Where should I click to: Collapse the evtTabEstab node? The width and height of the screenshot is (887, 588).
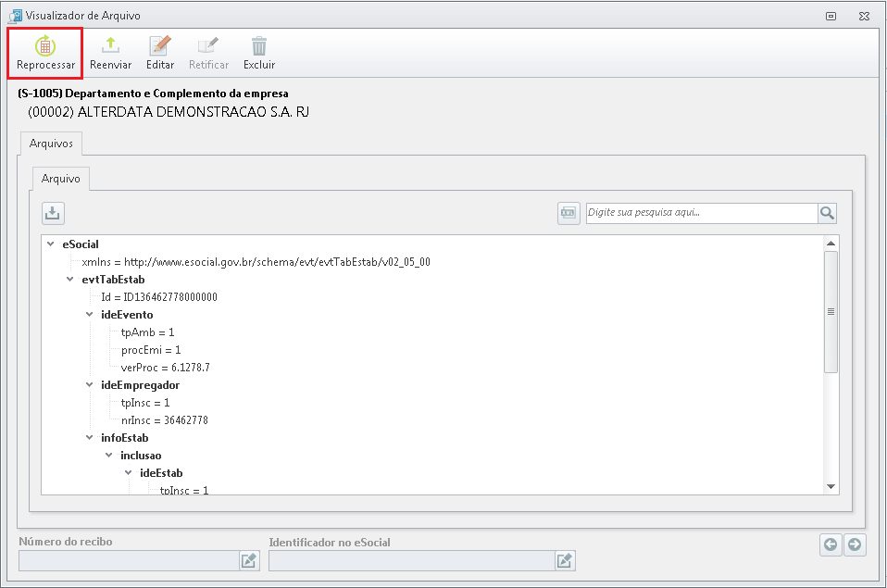(70, 279)
